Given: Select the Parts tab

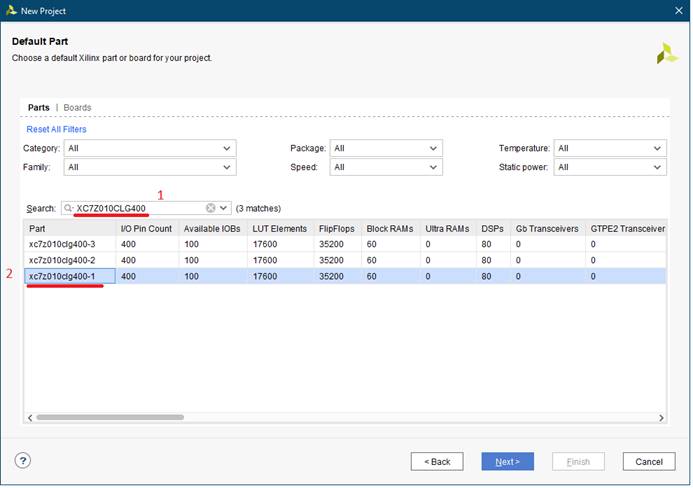Looking at the screenshot, I should click(x=38, y=107).
